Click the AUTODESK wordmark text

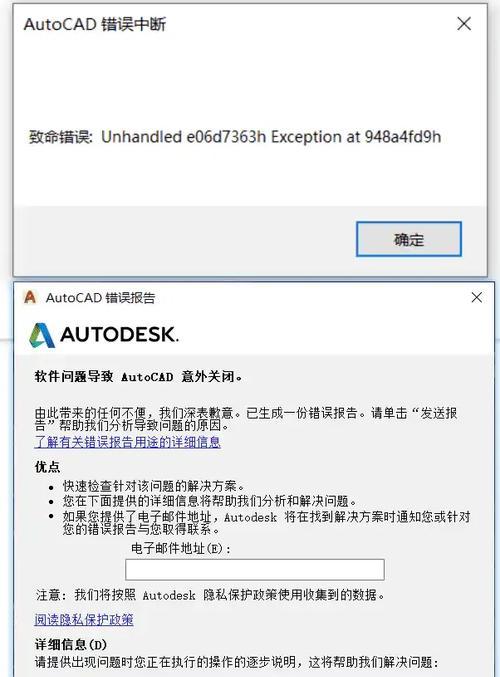click(120, 335)
